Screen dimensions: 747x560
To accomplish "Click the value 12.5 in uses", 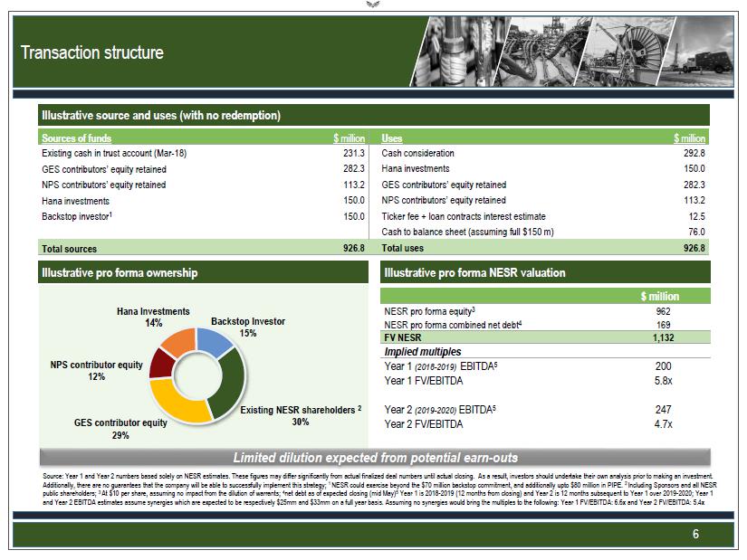I will pos(696,216).
